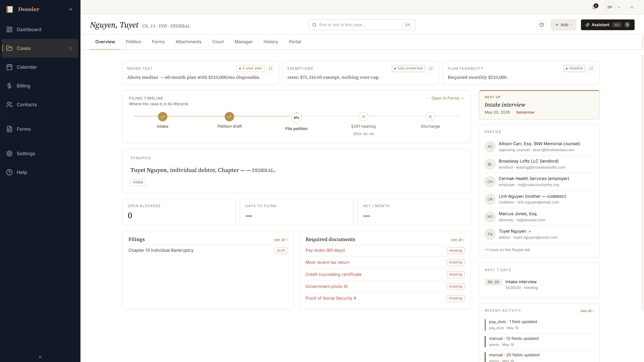Viewport: 644px width, 362px height.
Task: Click the fully protected badge
Action: [408, 68]
